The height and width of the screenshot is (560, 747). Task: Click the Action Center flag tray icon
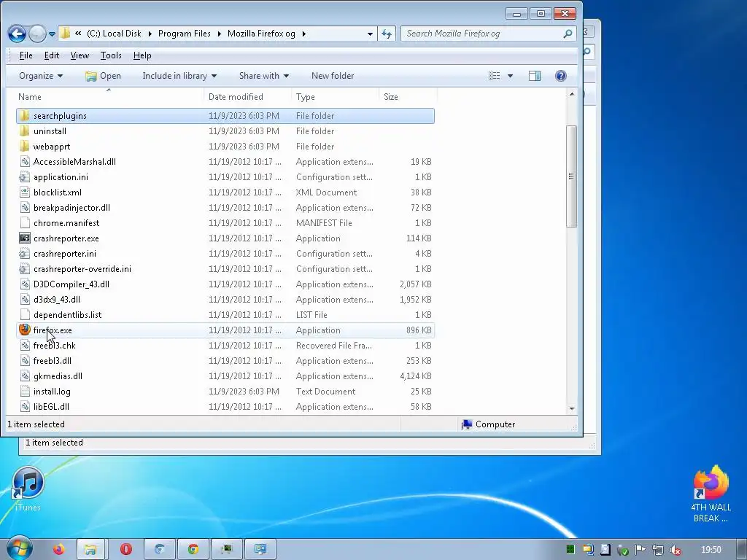point(640,550)
